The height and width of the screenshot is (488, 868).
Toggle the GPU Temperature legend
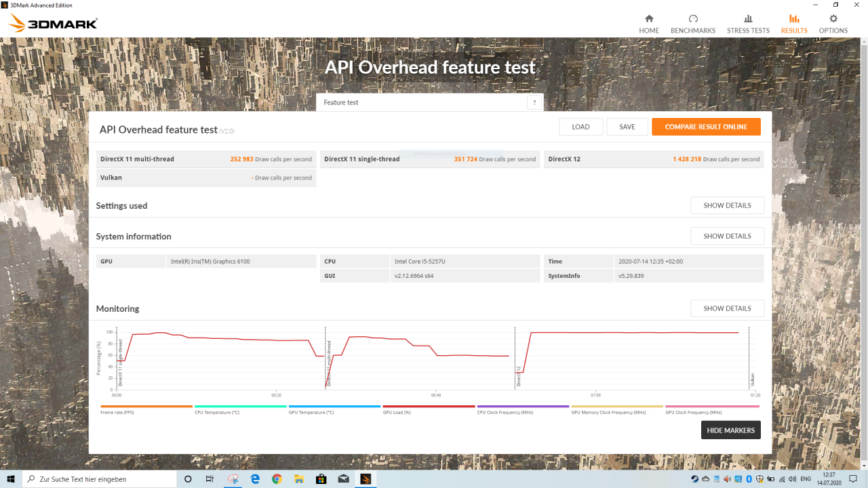tap(334, 409)
